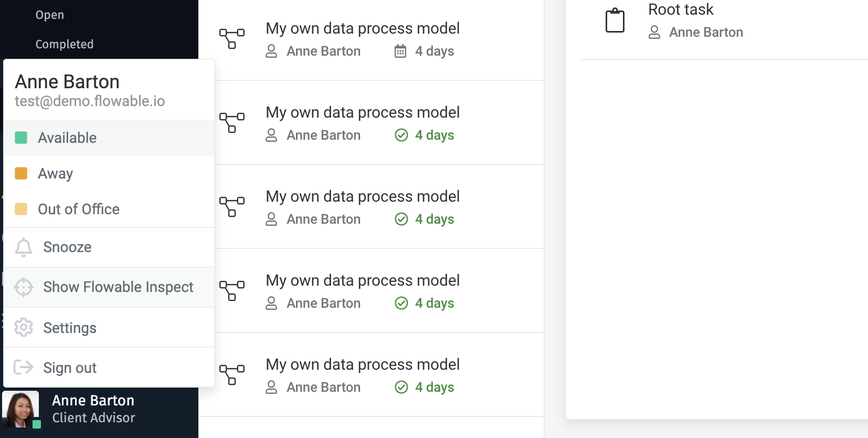Set status to Available
868x438 pixels.
(67, 138)
